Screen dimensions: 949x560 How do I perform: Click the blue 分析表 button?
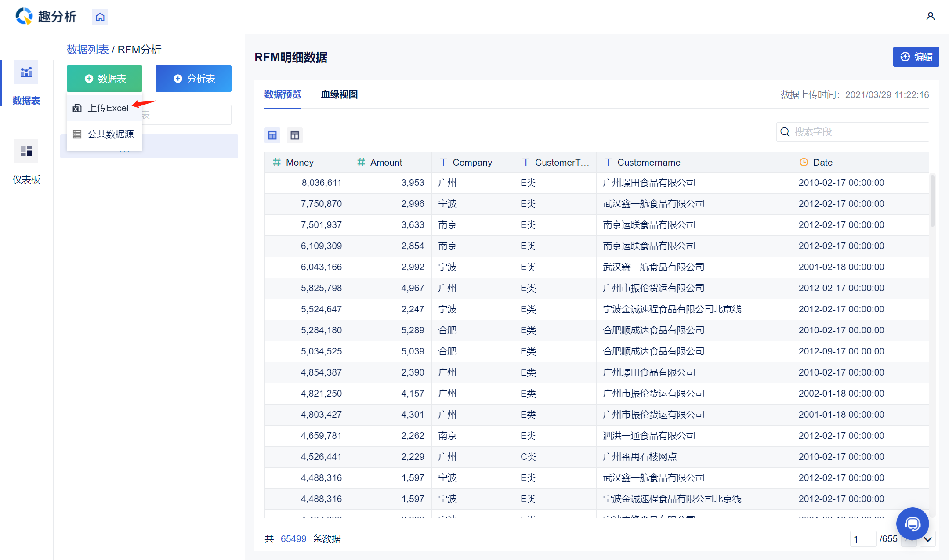193,79
